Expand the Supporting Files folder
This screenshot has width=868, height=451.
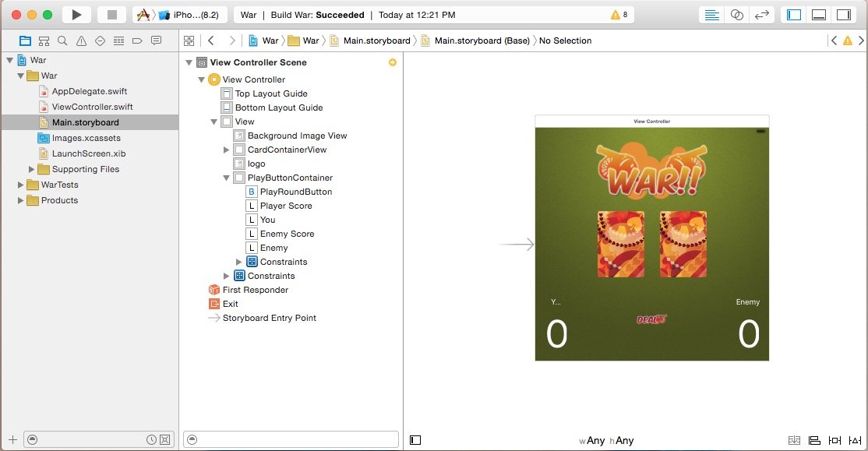(x=32, y=169)
